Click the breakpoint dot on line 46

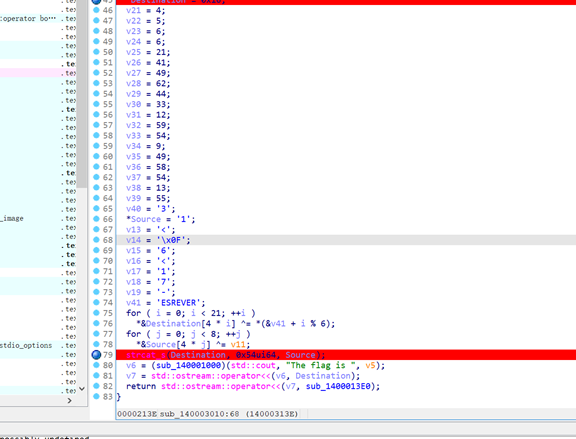[x=96, y=10]
